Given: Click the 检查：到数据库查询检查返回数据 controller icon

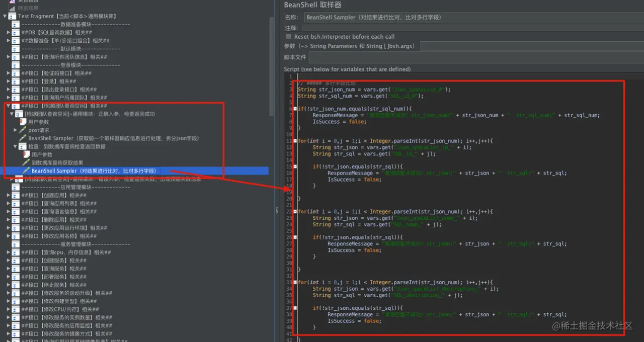Looking at the screenshot, I should pyautogui.click(x=23, y=146).
